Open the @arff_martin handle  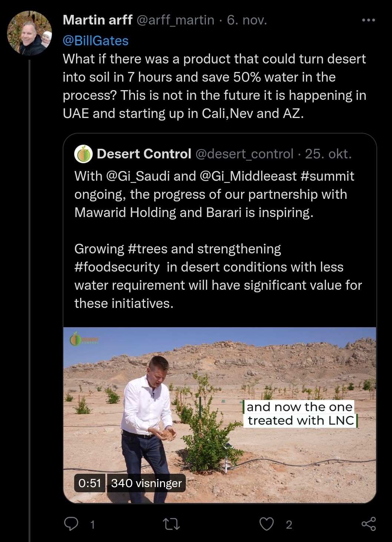click(175, 20)
